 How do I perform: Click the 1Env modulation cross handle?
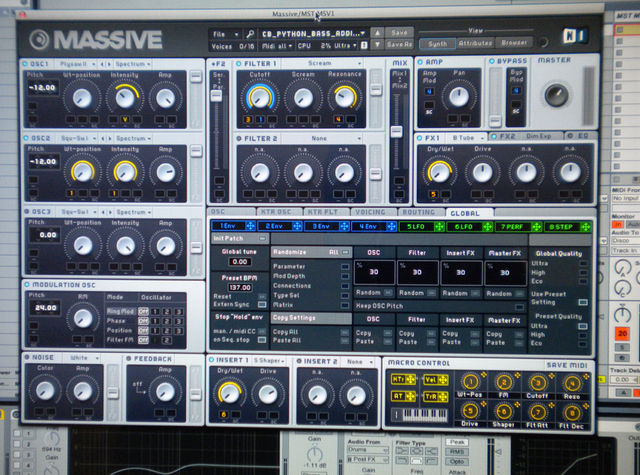point(250,226)
